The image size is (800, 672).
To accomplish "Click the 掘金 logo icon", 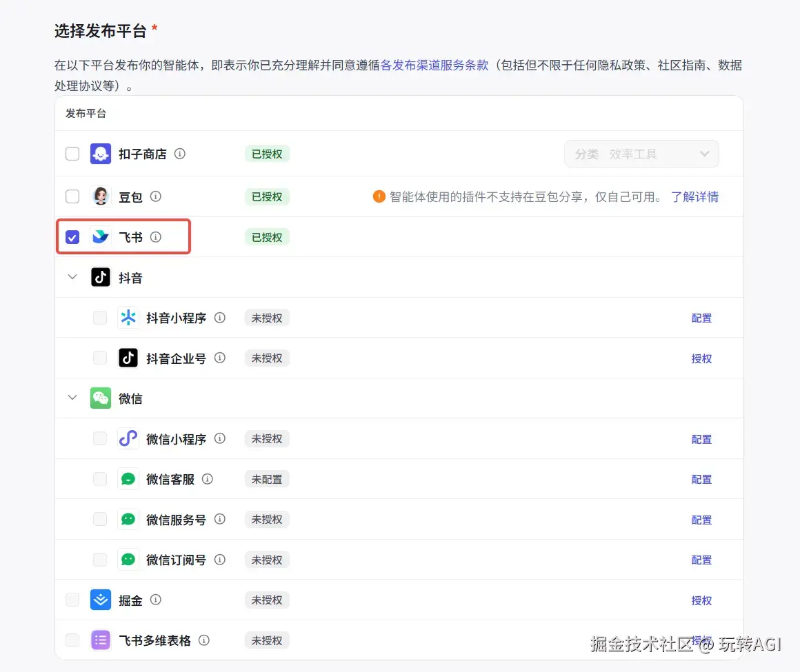I will point(101,600).
